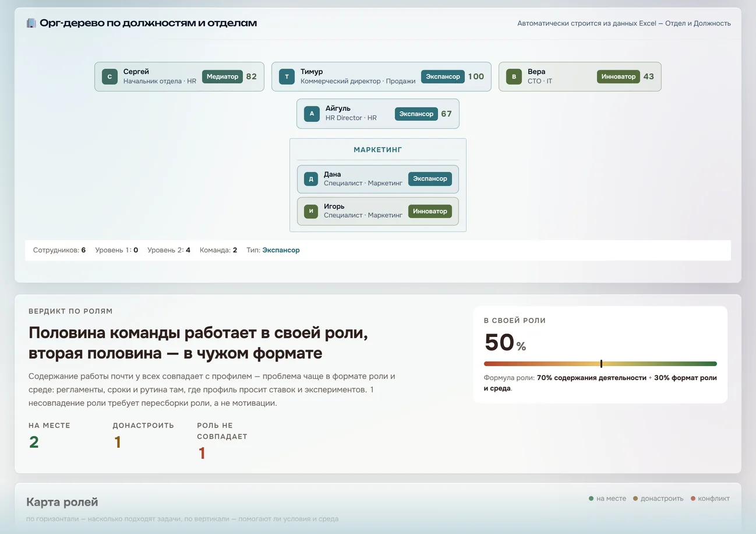The width and height of the screenshot is (756, 534).
Task: Click the Экспансор badge on Тимур's card
Action: [x=443, y=76]
